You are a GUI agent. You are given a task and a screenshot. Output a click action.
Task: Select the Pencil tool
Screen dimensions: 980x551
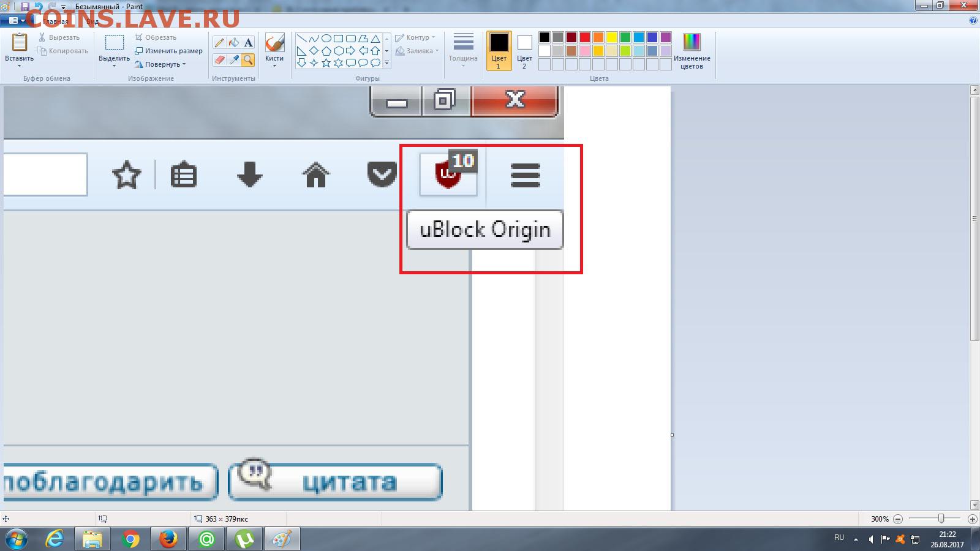point(219,43)
